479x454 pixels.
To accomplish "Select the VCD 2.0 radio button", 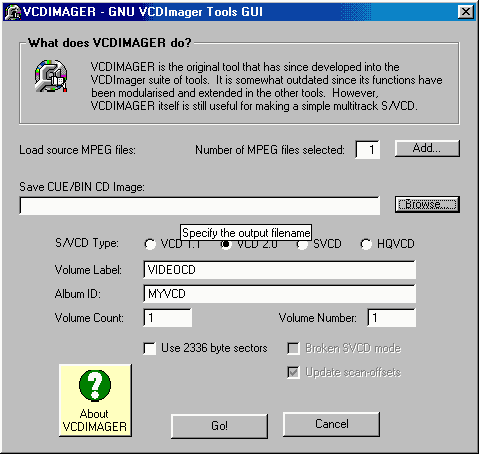I will tap(226, 244).
